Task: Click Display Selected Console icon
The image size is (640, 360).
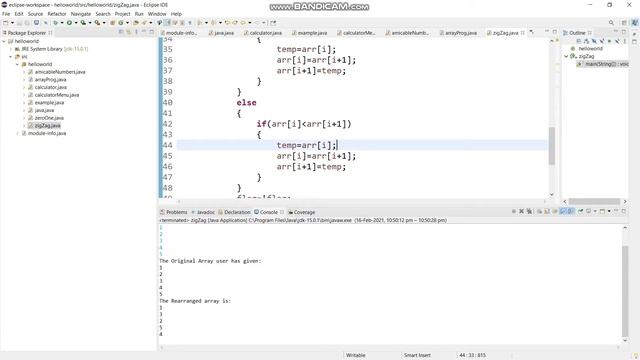Action: click(x=589, y=211)
